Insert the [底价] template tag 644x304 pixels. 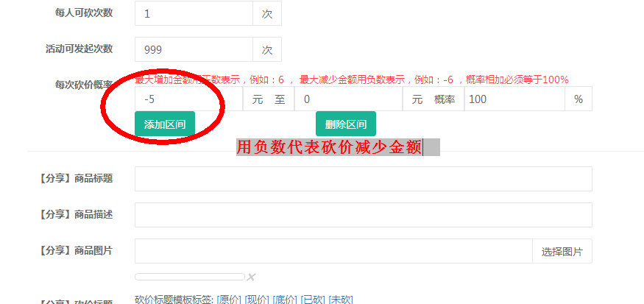[x=285, y=300]
